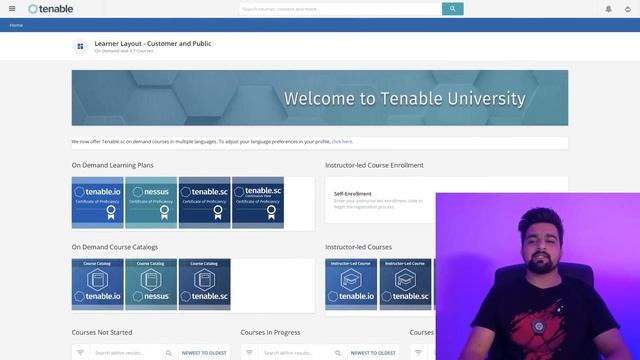Click the On Demand Learning Plans heading
Viewport: 640px width, 360px height.
pyautogui.click(x=113, y=165)
